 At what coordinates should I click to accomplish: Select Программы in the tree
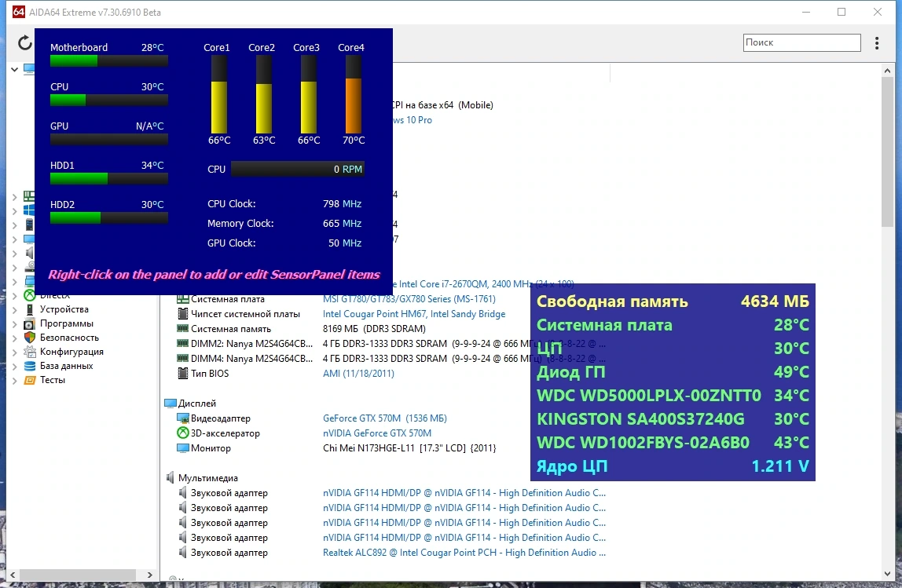click(x=66, y=323)
